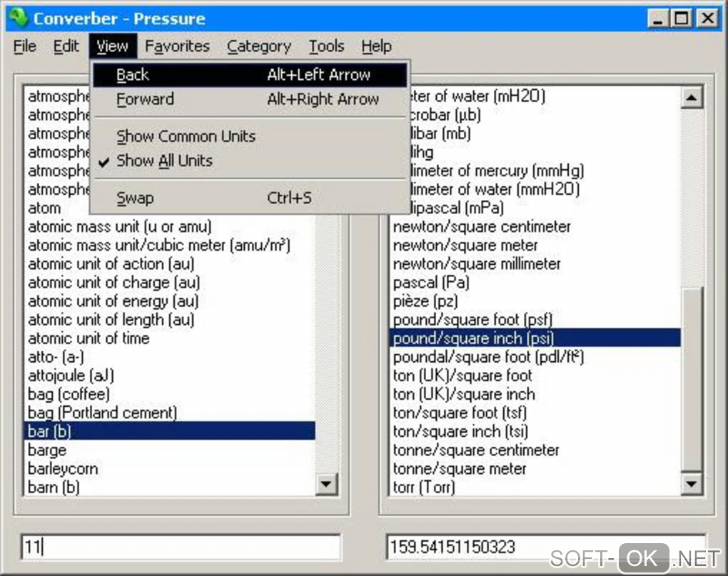This screenshot has height=576, width=728.
Task: Select 'tonne/square meter' in right list
Action: coord(535,469)
